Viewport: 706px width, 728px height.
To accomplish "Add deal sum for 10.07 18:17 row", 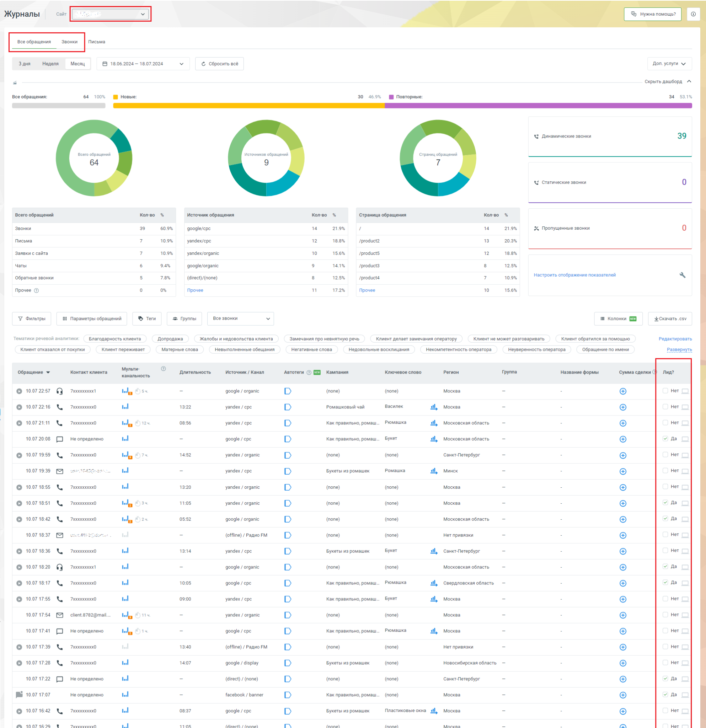I will pyautogui.click(x=623, y=583).
